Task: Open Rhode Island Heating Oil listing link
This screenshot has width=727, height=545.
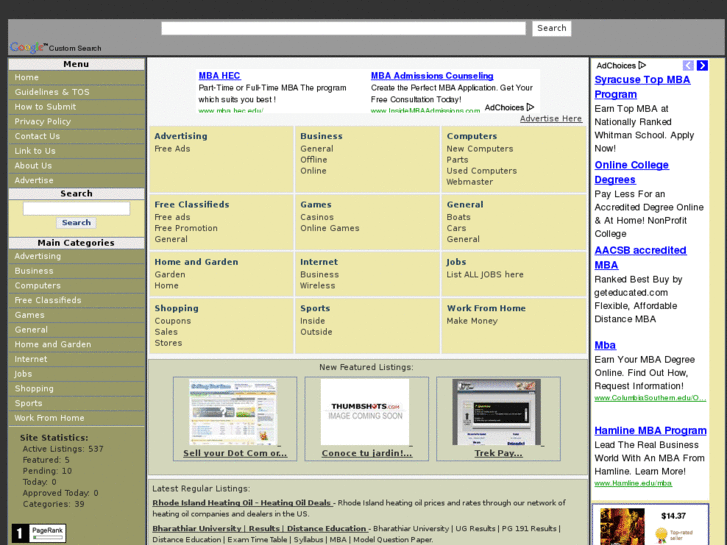Action: [242, 503]
